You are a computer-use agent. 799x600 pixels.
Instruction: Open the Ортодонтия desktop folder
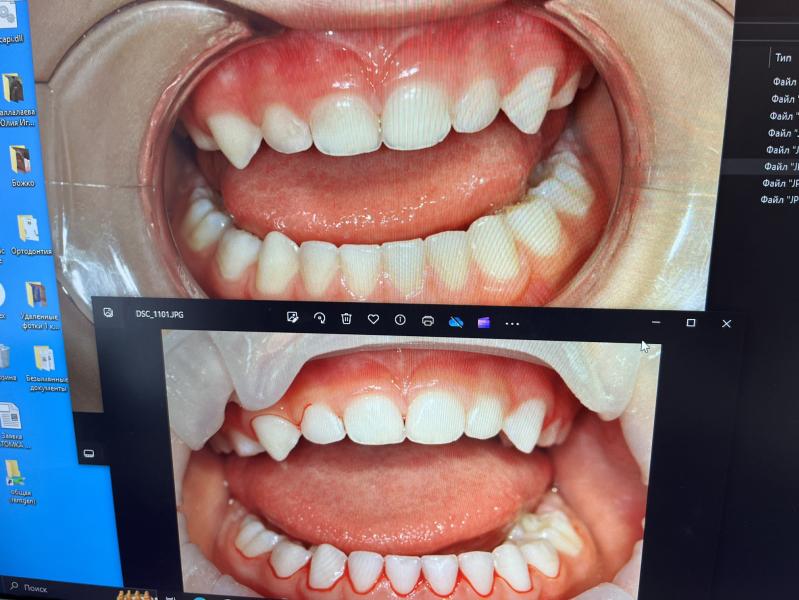click(29, 234)
